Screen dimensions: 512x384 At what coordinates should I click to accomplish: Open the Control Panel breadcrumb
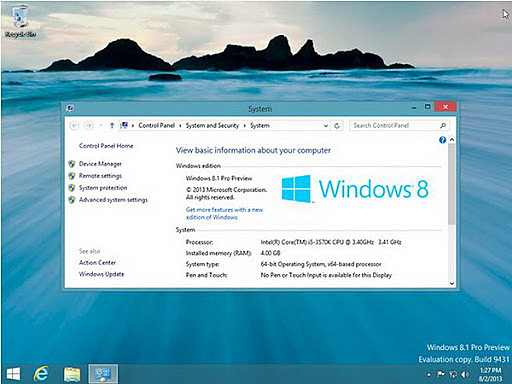click(x=156, y=125)
